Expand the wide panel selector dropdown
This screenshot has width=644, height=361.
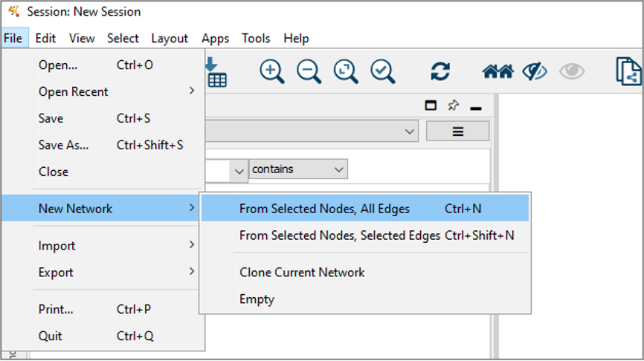(x=312, y=131)
